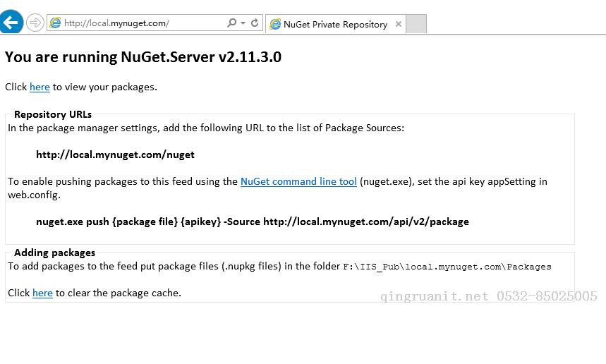The image size is (606, 364).
Task: Click the IE page icon in address bar
Action: [x=55, y=23]
